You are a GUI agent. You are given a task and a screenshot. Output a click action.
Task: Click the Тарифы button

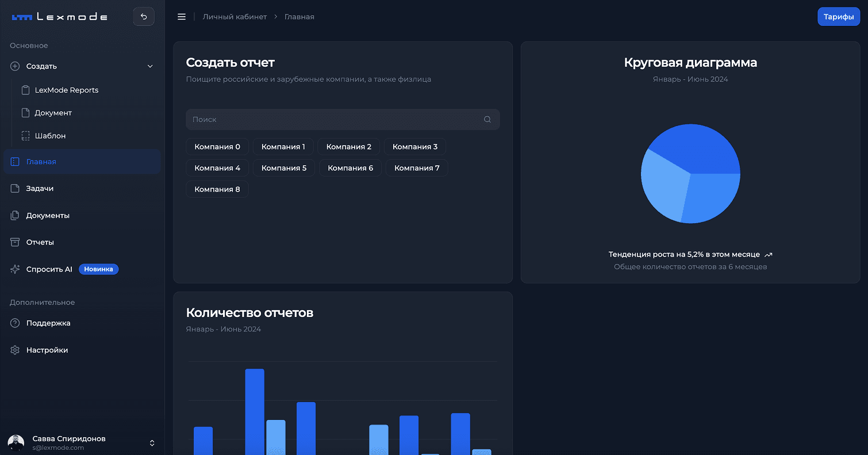click(839, 17)
